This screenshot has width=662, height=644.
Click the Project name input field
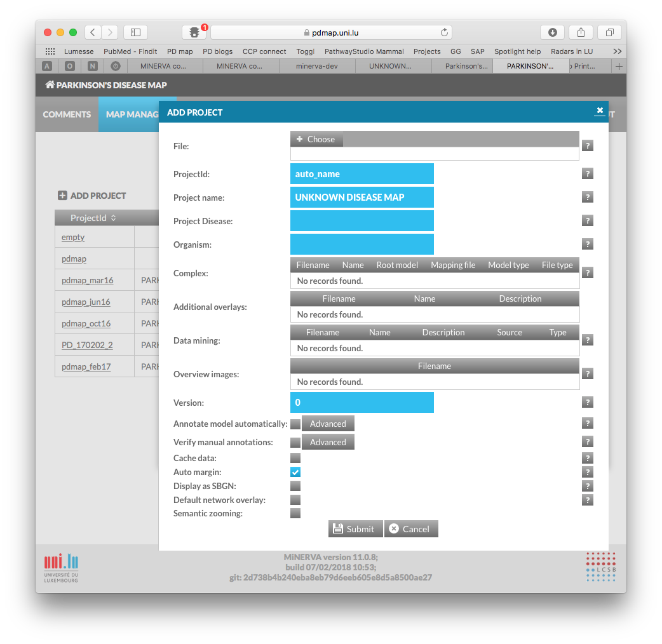[362, 198]
